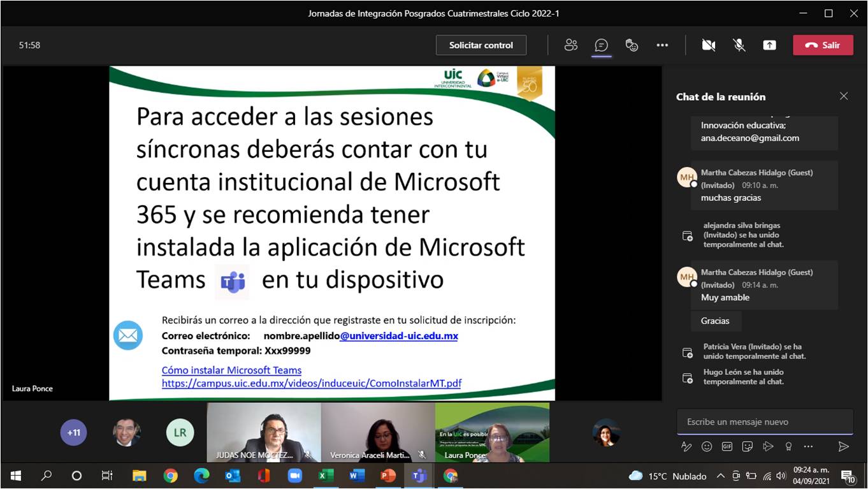
Task: Open the campus.uic.edu.mx ComoInstalarMT.pdf link
Action: pos(312,384)
